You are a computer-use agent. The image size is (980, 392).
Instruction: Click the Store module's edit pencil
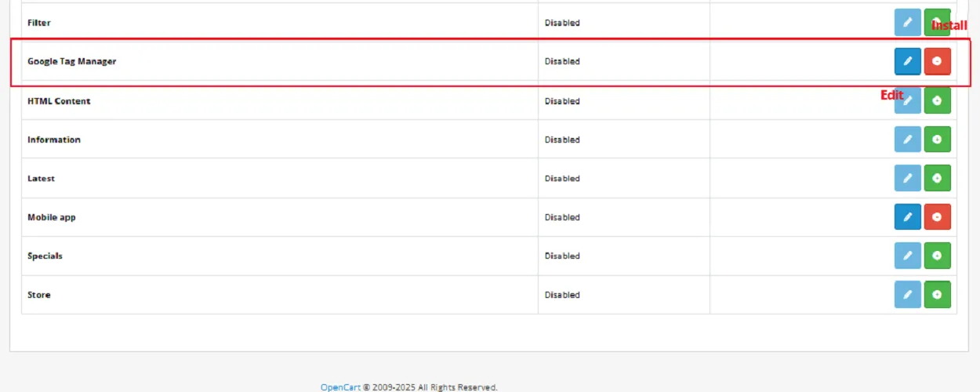[907, 295]
